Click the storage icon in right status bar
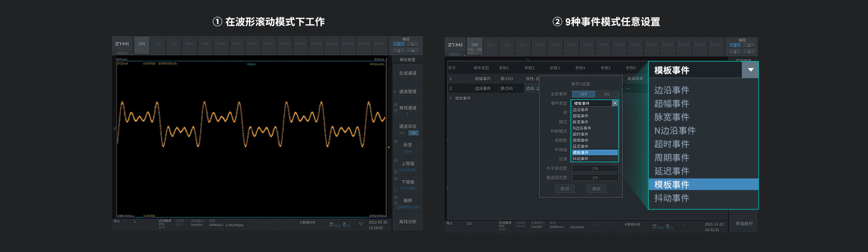868x252 pixels. [655, 227]
